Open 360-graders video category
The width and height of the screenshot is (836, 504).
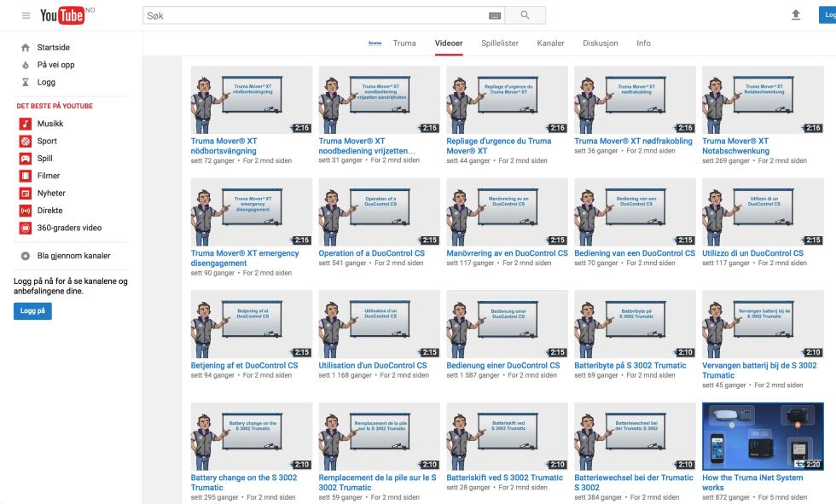(x=68, y=228)
